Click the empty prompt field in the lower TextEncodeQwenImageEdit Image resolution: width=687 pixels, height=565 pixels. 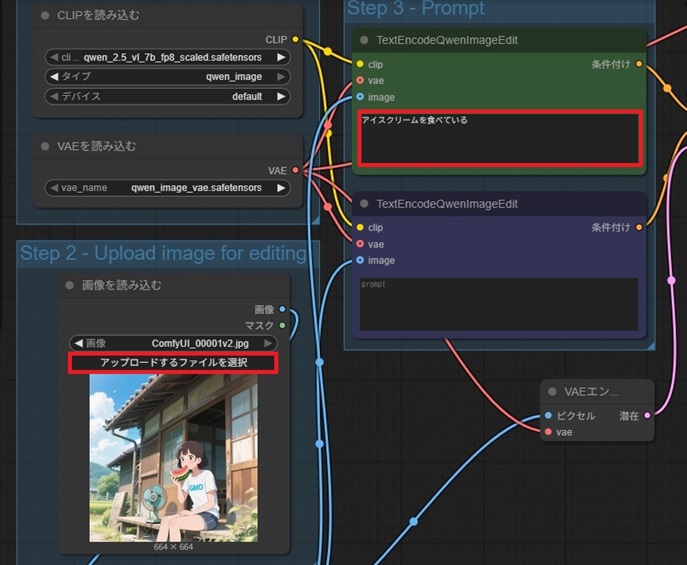tap(498, 303)
